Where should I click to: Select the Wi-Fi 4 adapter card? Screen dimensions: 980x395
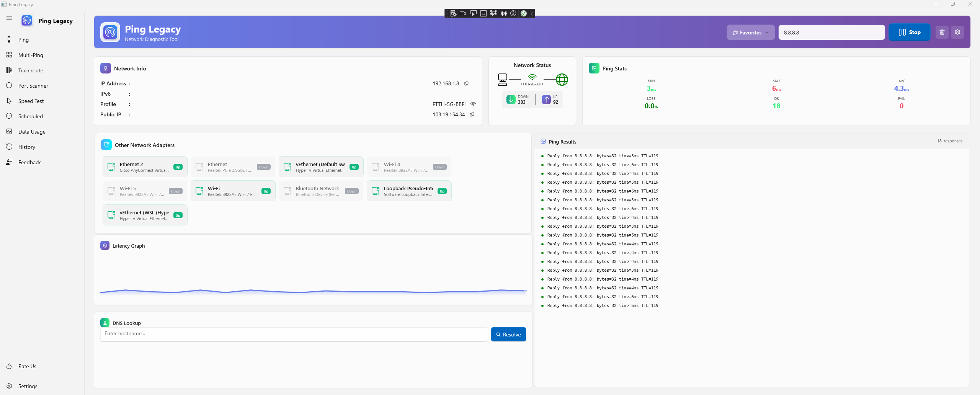click(409, 167)
